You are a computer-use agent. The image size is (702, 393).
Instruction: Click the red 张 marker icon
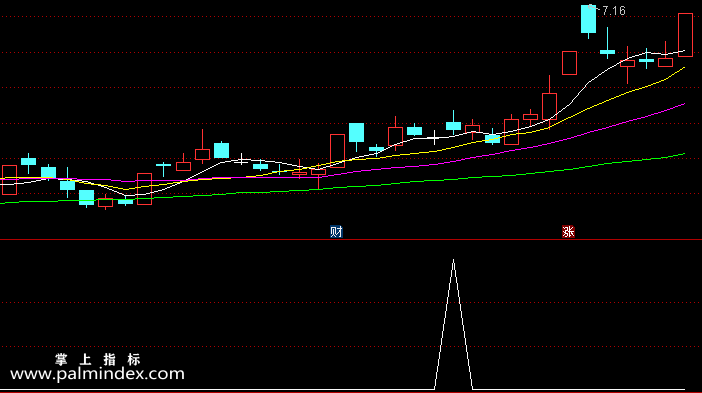[x=568, y=231]
